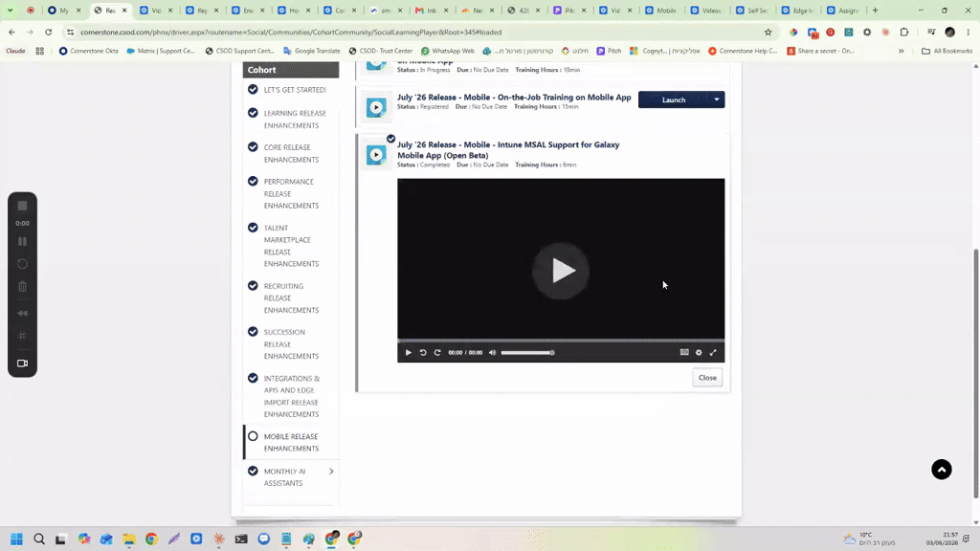Skip the video forward with the forward icon
The width and height of the screenshot is (980, 551).
pos(437,352)
